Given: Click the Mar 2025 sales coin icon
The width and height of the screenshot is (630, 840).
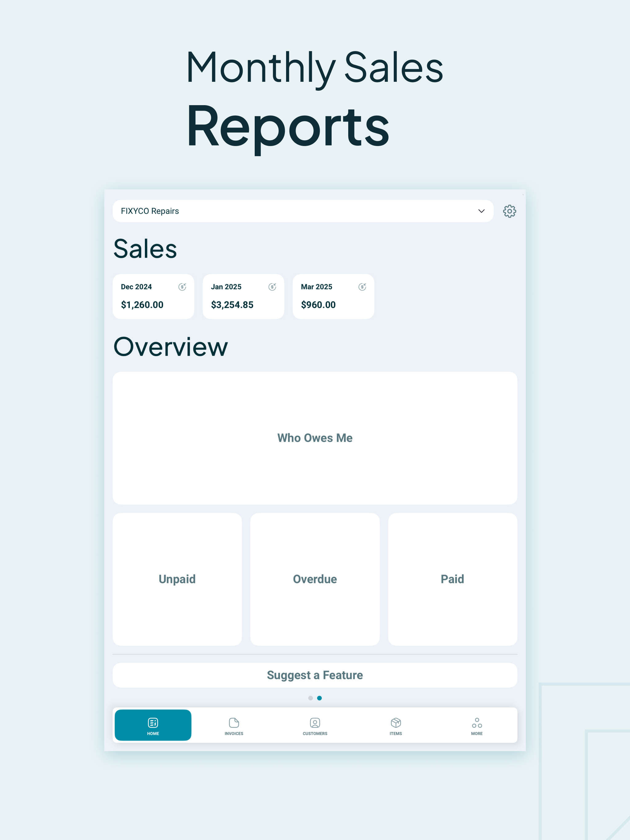Looking at the screenshot, I should 362,287.
